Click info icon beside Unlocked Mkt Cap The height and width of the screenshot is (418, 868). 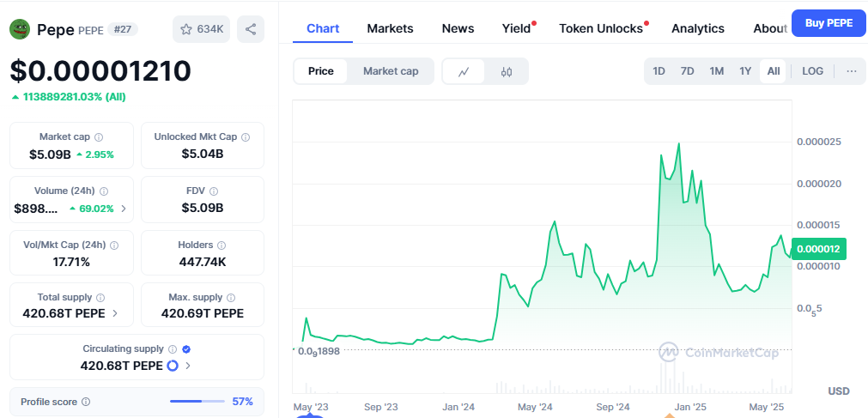point(246,136)
